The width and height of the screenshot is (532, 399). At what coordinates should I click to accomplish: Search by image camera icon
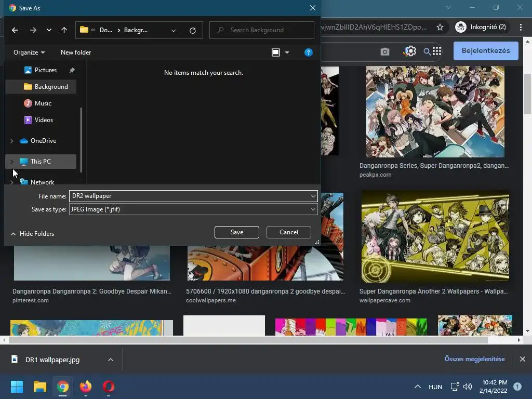pos(385,51)
